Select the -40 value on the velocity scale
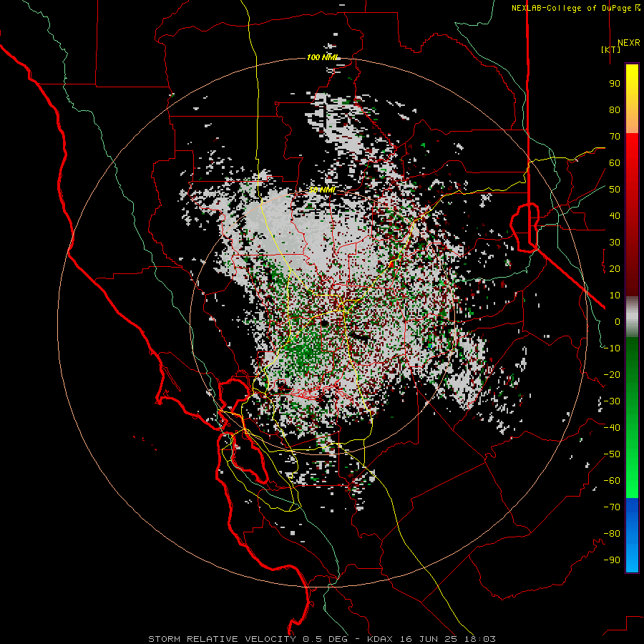This screenshot has width=644, height=644. 612,428
